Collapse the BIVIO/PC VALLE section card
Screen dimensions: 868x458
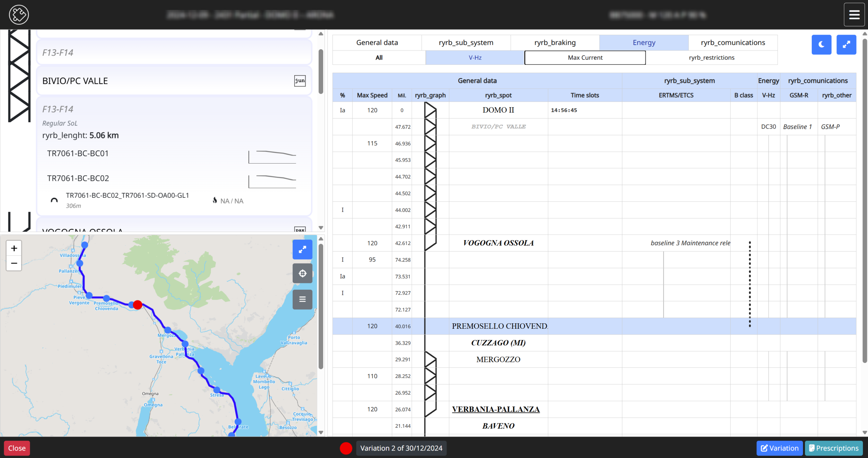[x=75, y=81]
